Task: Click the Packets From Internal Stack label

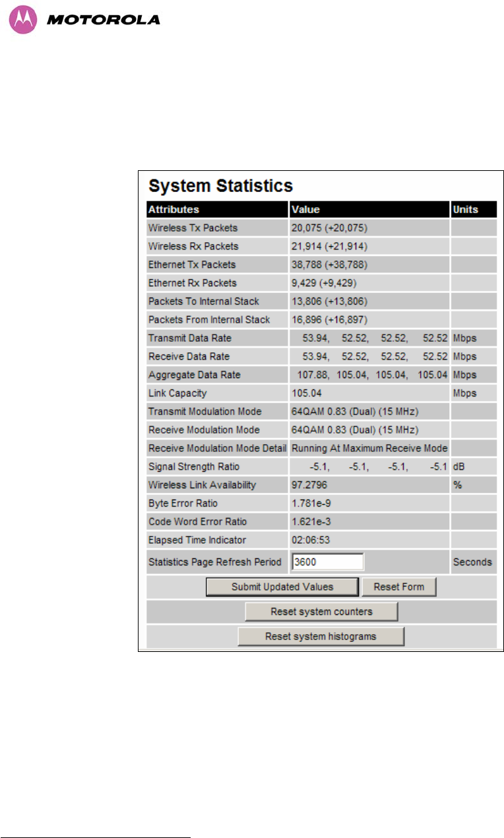Action: (209, 320)
